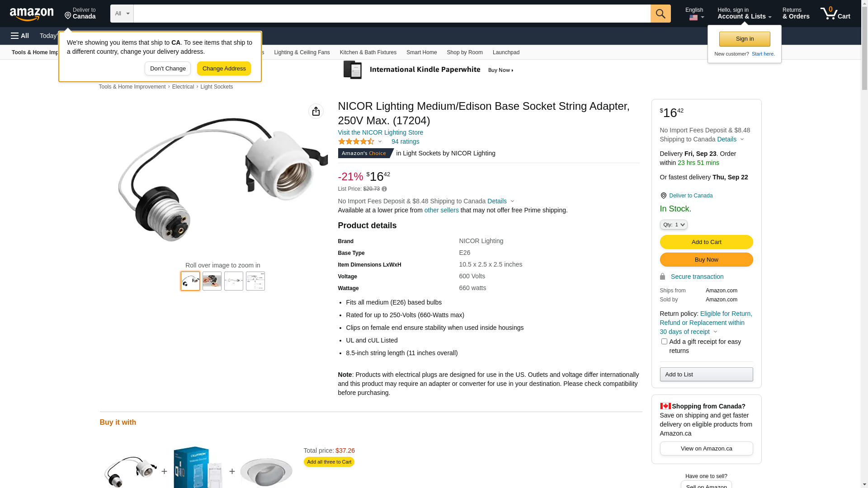Visit the NICOR Lighting Store link
The height and width of the screenshot is (488, 868).
[380, 132]
